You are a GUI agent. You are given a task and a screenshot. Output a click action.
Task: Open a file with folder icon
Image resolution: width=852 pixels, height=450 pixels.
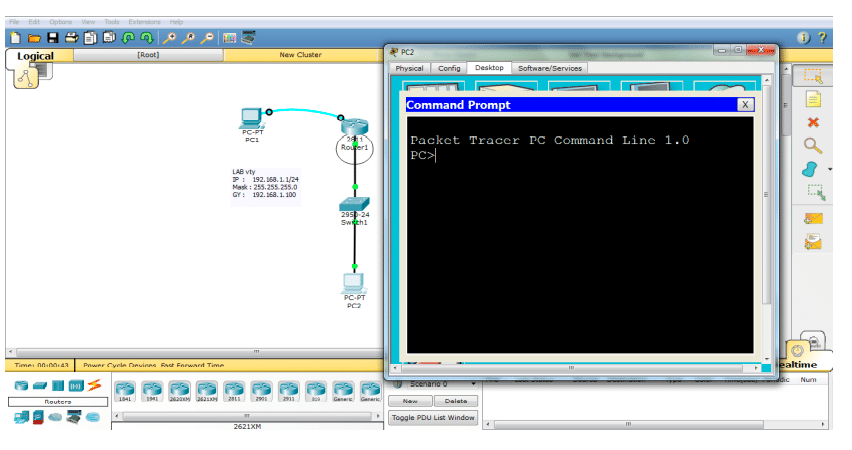pyautogui.click(x=34, y=38)
